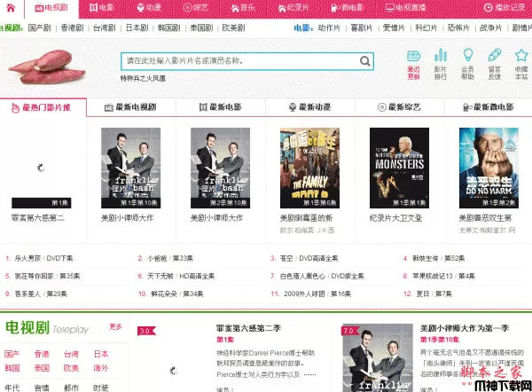The height and width of the screenshot is (392, 532).
Task: Filter movies by 战争片
Action: 490,27
